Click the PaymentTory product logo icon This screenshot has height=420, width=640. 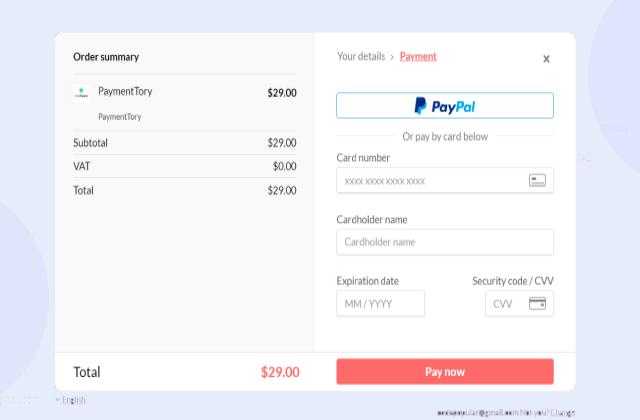coord(81,93)
